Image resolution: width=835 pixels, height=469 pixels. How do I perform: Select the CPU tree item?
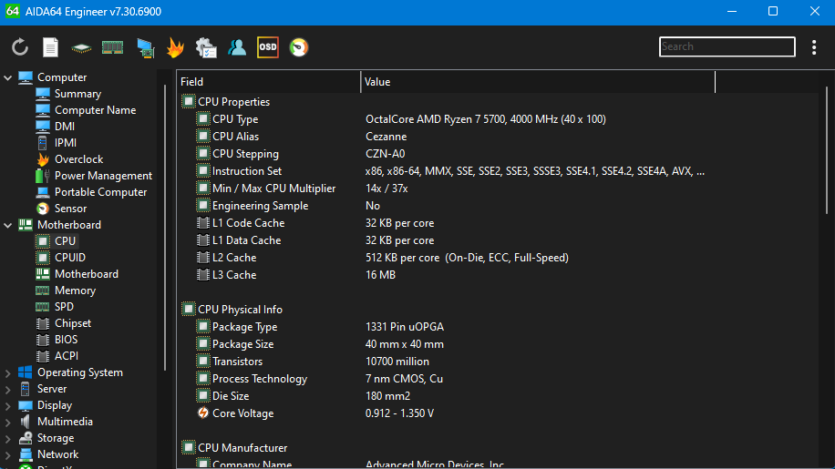tap(64, 241)
